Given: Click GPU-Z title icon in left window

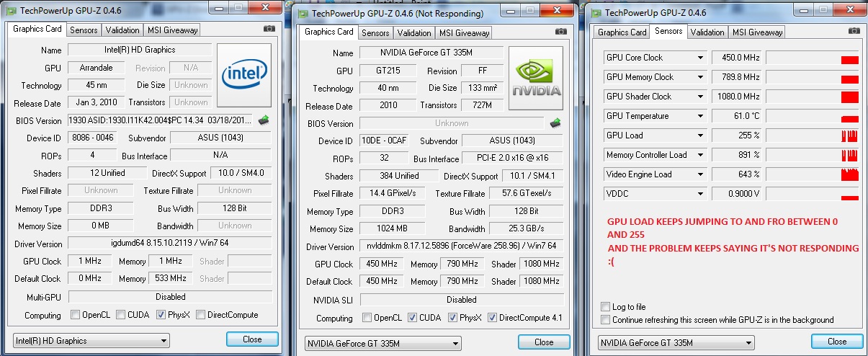Looking at the screenshot, I should pyautogui.click(x=12, y=11).
